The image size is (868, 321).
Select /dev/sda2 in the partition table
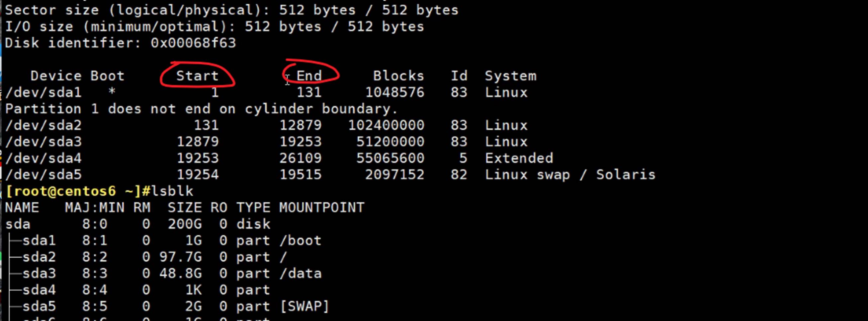43,125
